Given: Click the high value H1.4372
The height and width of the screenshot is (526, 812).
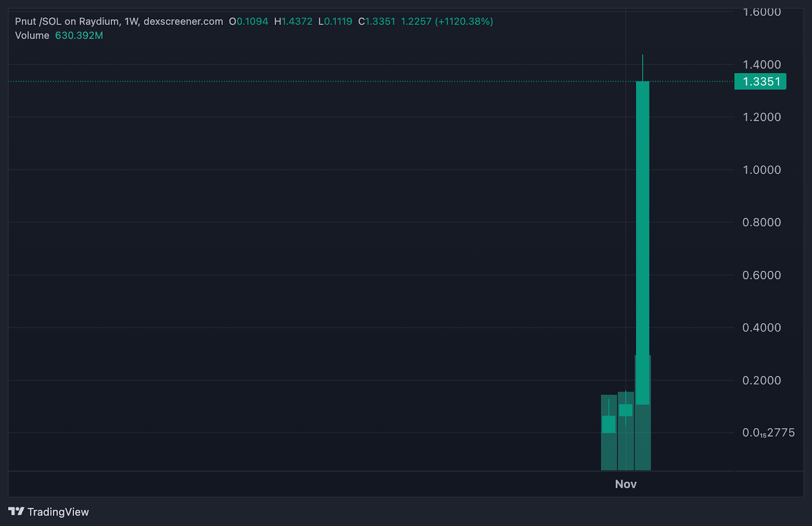Looking at the screenshot, I should 293,21.
